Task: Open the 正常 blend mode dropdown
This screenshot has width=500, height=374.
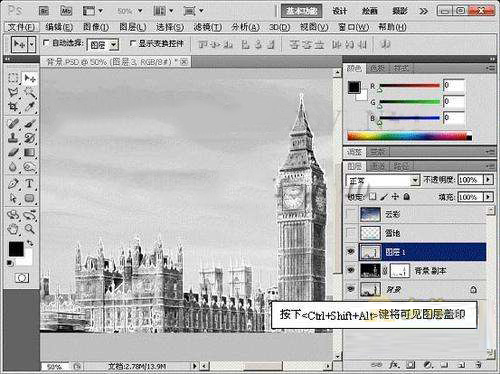Action: point(415,180)
